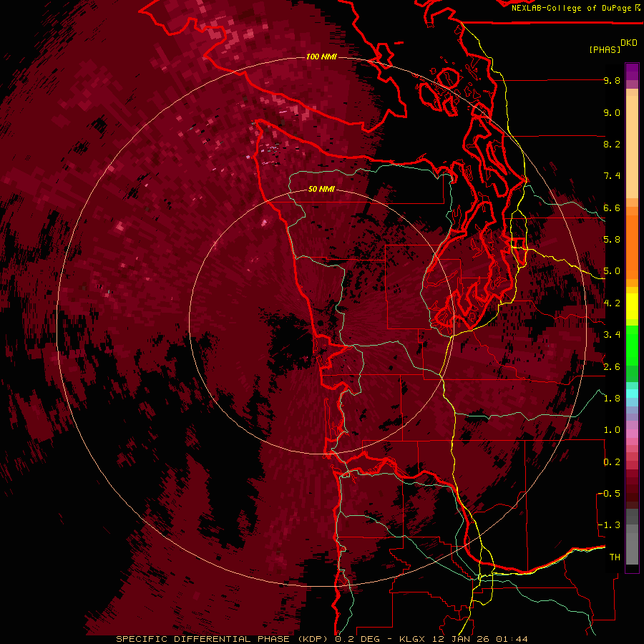Click the 100 NMI range ring label
Image resolution: width=644 pixels, height=644 pixels.
pyautogui.click(x=321, y=57)
